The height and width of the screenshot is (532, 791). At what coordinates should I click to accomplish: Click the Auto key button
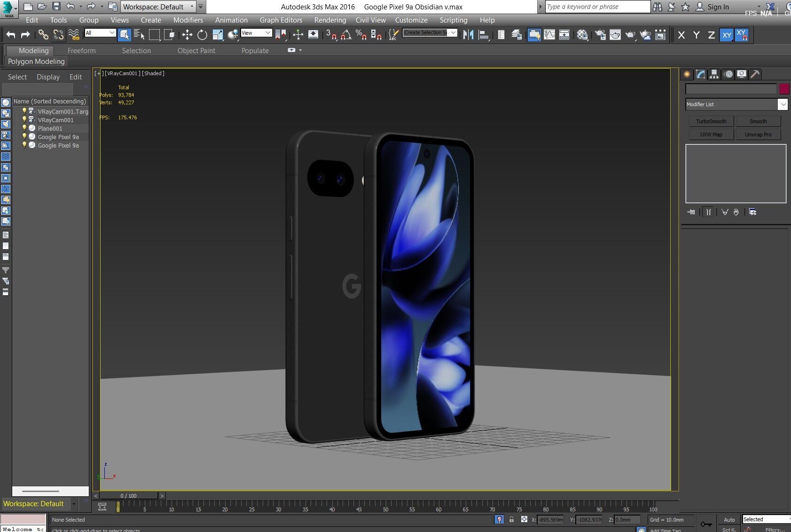(x=729, y=520)
